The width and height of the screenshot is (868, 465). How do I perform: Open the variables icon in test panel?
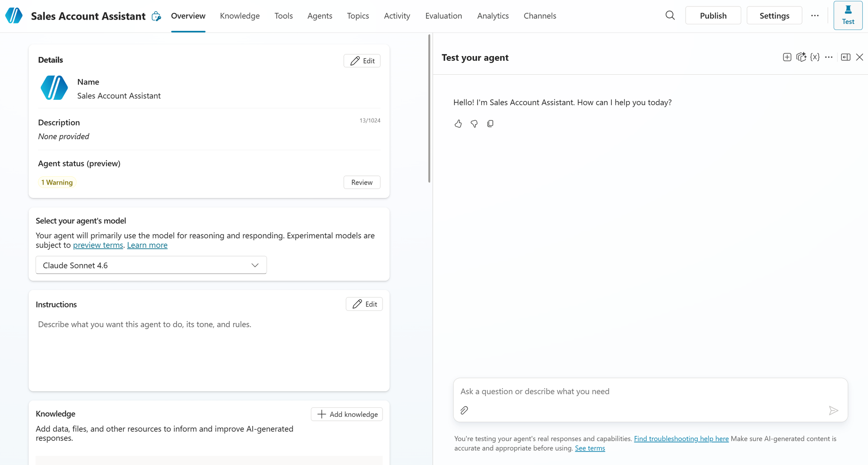point(815,57)
